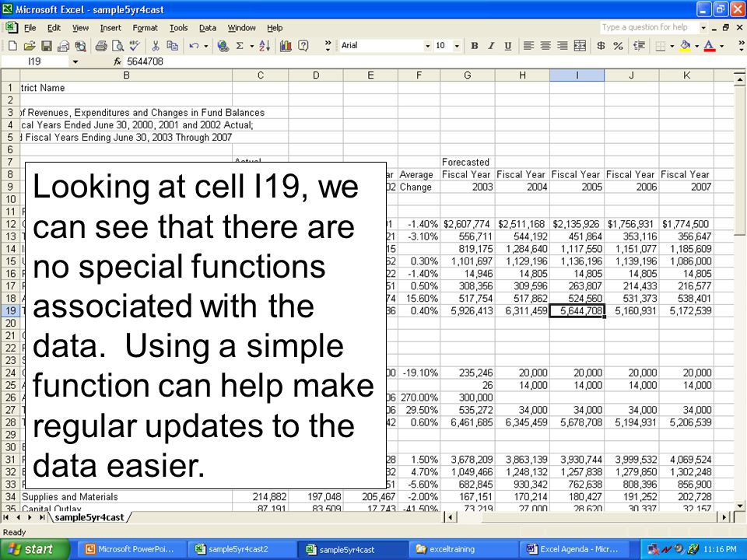This screenshot has height=560, width=747.
Task: Open the File menu
Action: click(x=30, y=28)
